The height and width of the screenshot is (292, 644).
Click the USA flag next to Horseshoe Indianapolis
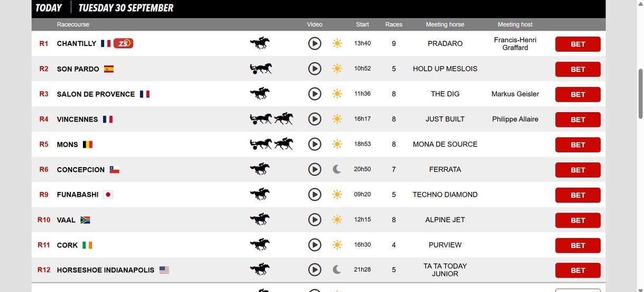164,270
